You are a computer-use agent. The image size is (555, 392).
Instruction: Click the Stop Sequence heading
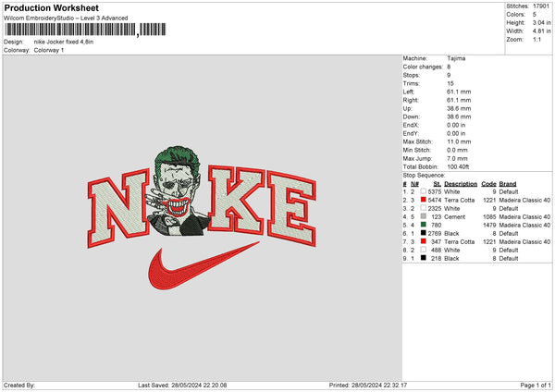tap(424, 176)
